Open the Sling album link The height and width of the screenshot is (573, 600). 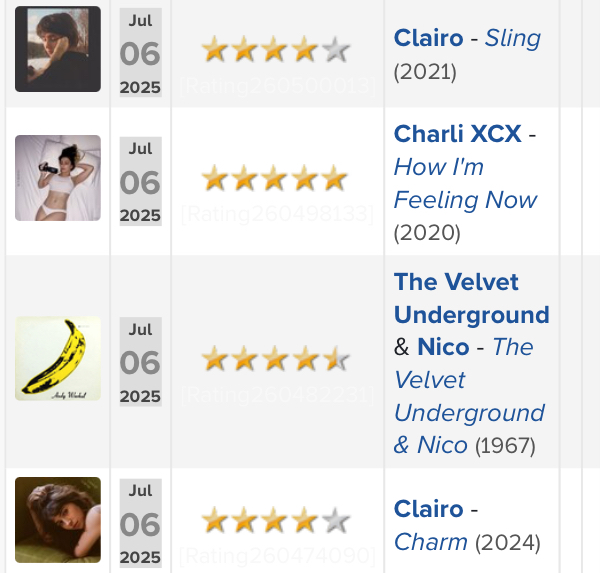coord(513,38)
